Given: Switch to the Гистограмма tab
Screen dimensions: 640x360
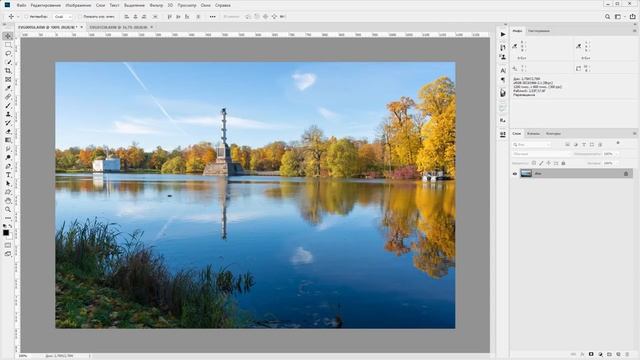Looking at the screenshot, I should 539,31.
